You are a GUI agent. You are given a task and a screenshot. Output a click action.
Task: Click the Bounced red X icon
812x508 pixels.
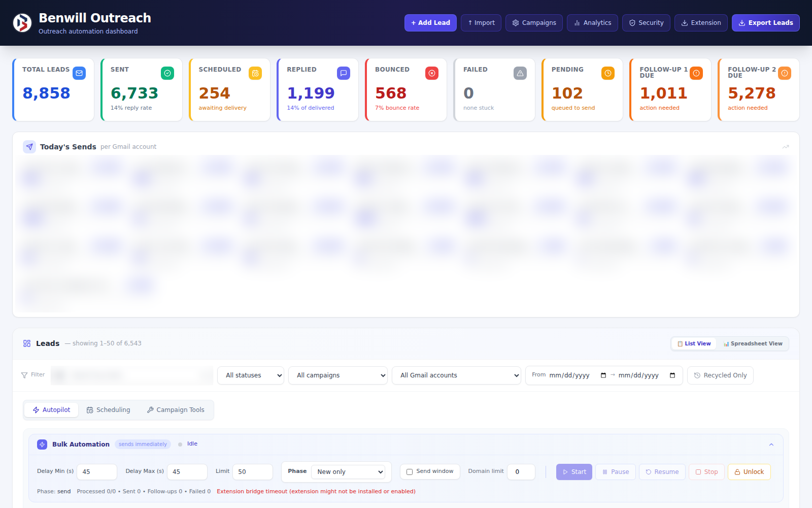[432, 73]
